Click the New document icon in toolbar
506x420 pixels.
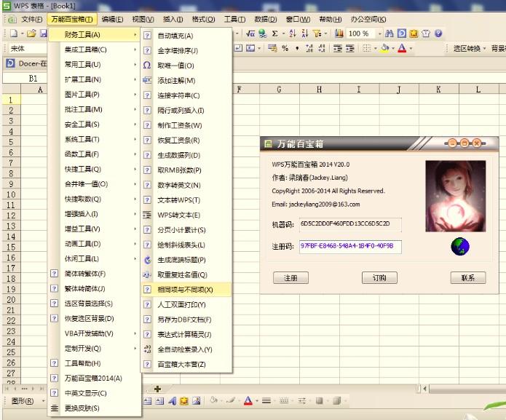click(x=14, y=33)
